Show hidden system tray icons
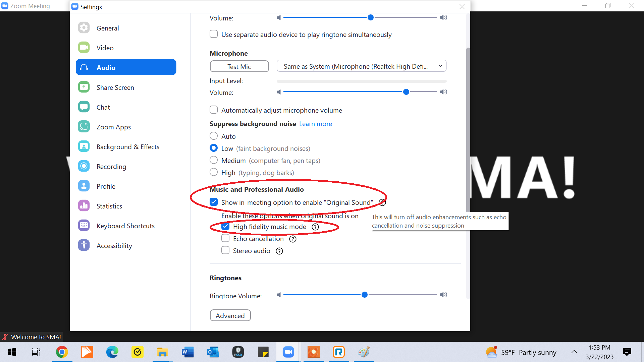 pos(574,352)
